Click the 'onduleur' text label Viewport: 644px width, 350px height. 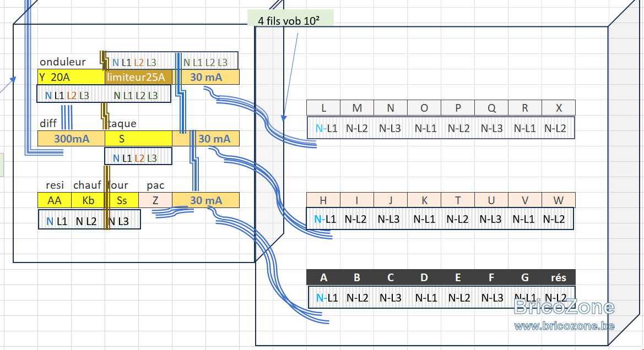tap(62, 62)
